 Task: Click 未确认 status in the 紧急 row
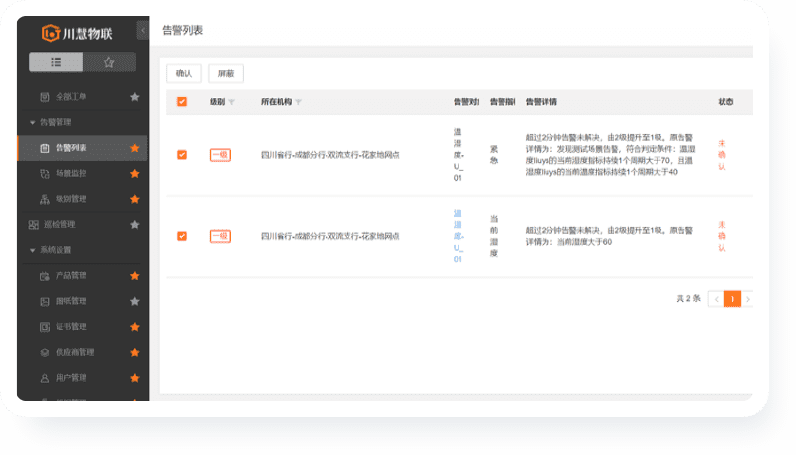[721, 155]
